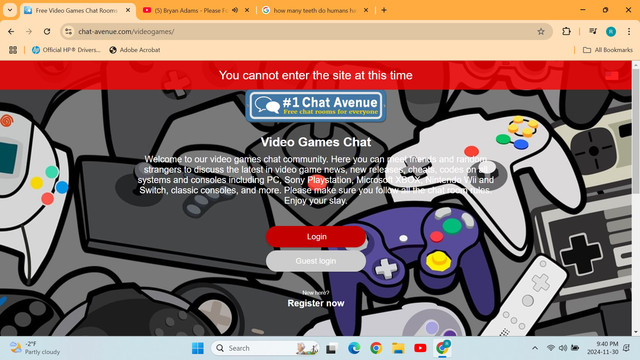
Task: Switch to Free Video Games Chat Rooms tab
Action: (77, 10)
